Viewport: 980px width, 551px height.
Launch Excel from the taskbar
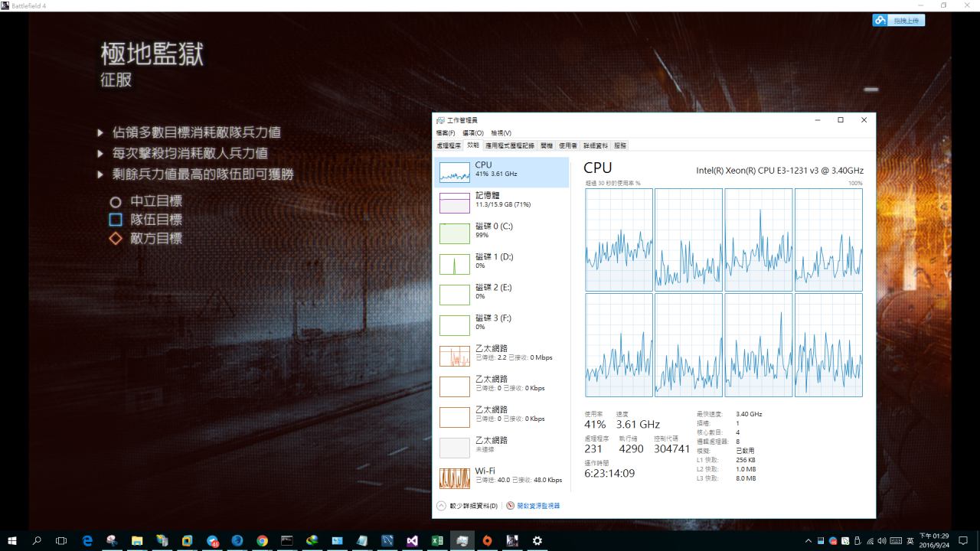(437, 541)
